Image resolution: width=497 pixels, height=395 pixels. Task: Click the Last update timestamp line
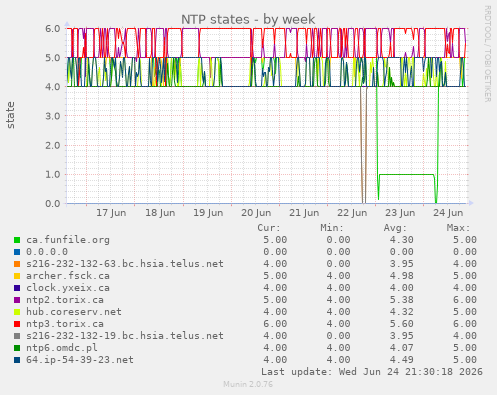(372, 372)
